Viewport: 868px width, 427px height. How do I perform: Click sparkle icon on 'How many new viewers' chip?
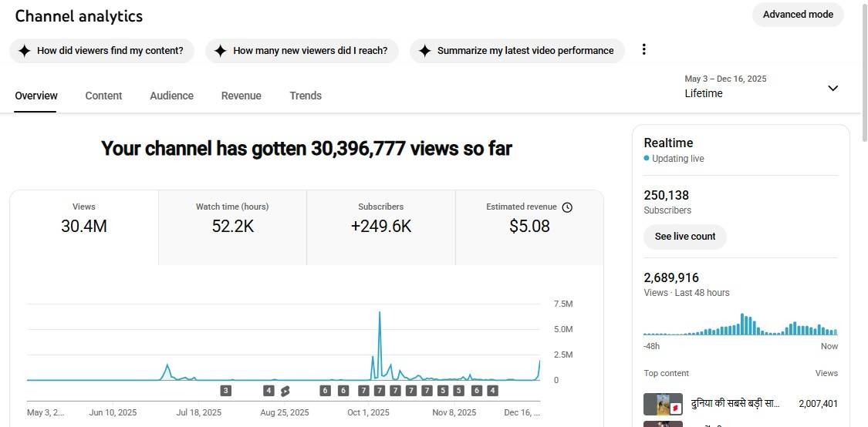click(x=220, y=51)
